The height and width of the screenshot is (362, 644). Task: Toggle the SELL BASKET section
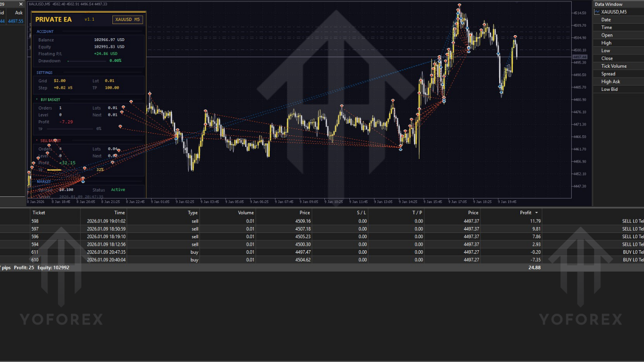pos(50,140)
